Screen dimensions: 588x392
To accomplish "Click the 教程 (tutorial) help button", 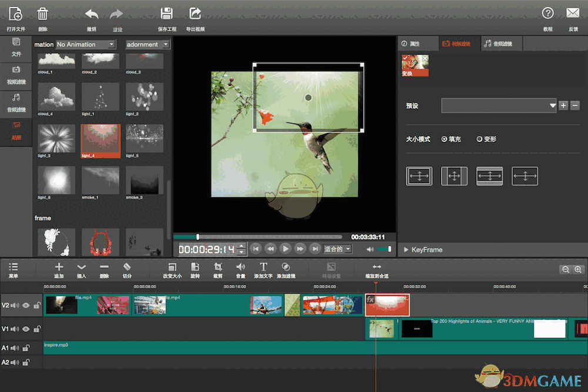I will pos(547,14).
